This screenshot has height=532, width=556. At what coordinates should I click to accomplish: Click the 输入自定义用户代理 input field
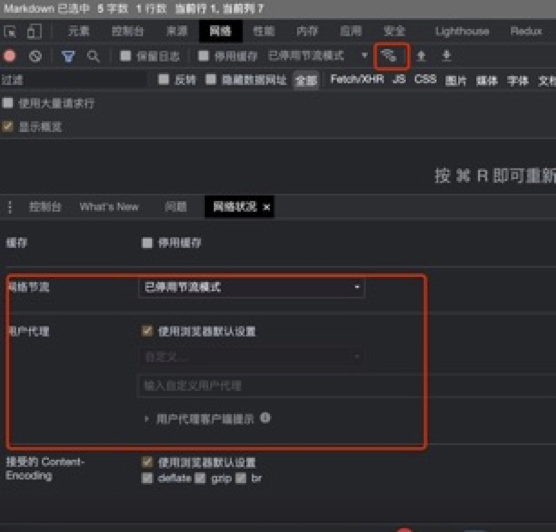(x=346, y=385)
